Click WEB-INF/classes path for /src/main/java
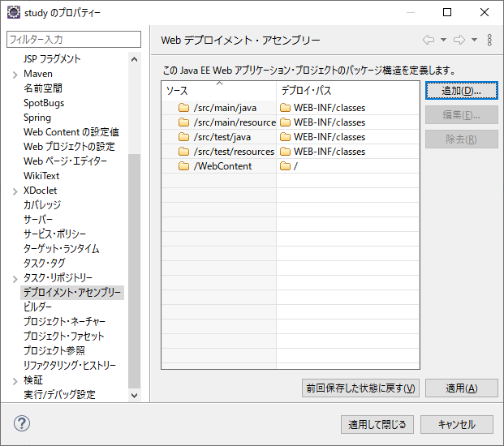The image size is (504, 446). click(x=330, y=108)
